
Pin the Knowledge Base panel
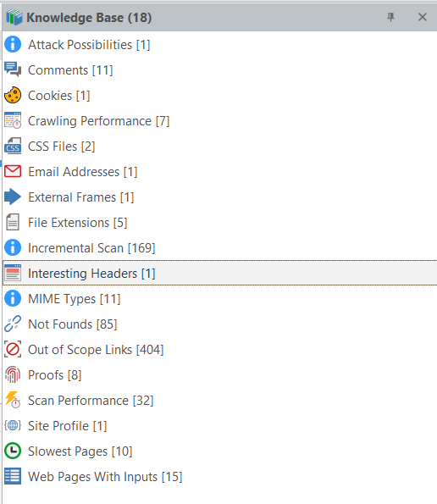390,17
